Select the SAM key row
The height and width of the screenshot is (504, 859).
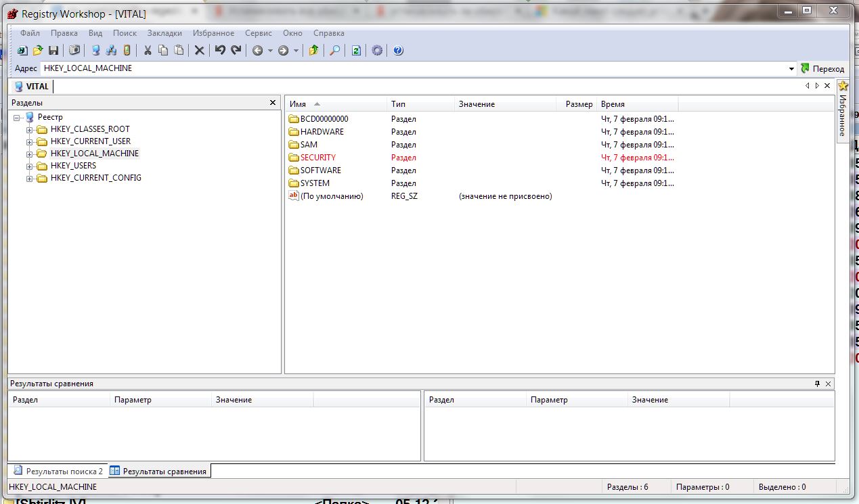(x=482, y=145)
